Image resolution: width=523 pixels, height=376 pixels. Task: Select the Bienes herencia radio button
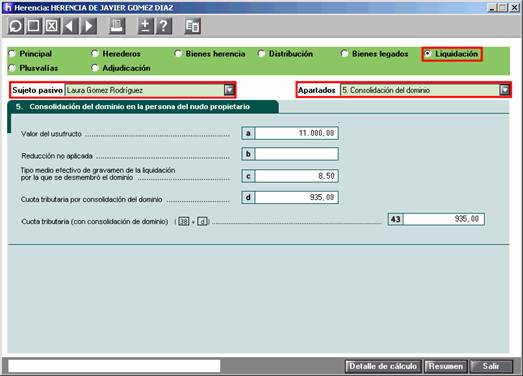point(178,54)
